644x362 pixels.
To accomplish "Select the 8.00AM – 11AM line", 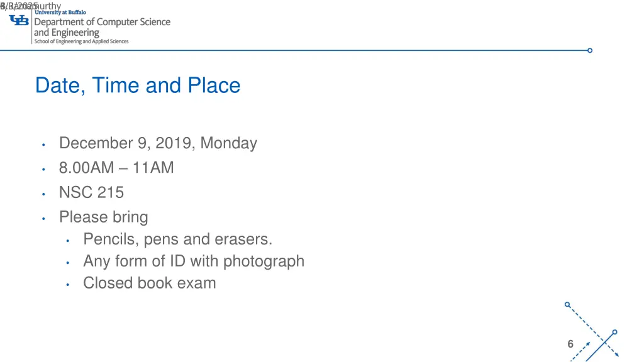I will (x=116, y=167).
